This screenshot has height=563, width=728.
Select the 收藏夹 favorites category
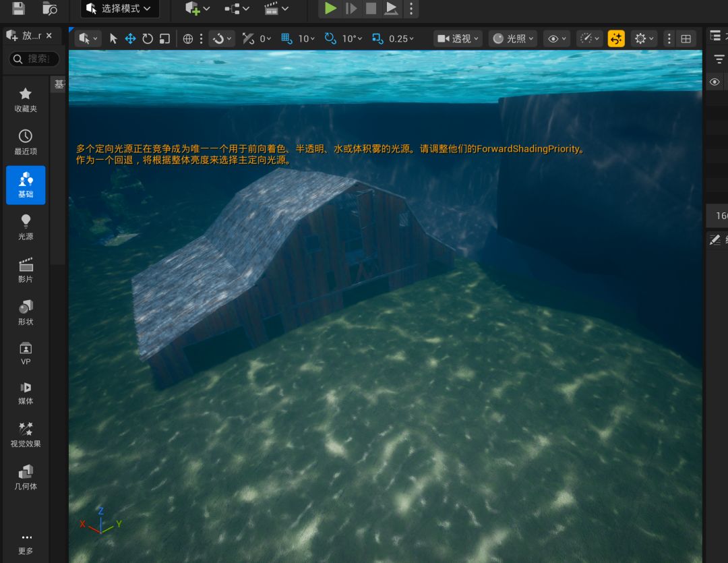[x=26, y=100]
